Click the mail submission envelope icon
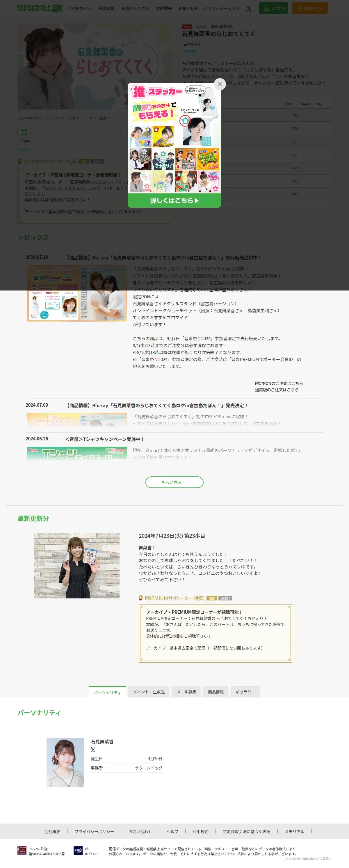 [x=24, y=132]
